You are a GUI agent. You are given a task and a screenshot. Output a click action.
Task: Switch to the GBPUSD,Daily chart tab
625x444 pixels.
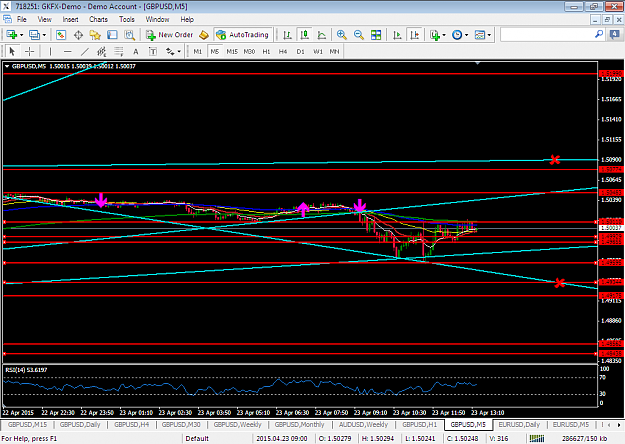(x=80, y=424)
